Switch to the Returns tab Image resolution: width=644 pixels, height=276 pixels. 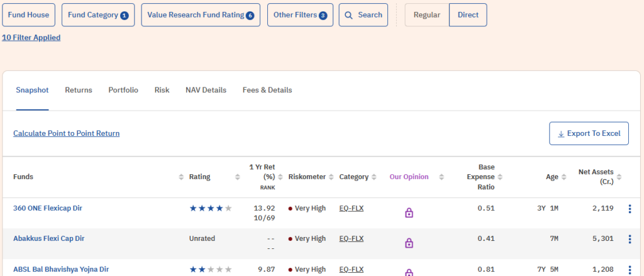click(x=79, y=90)
